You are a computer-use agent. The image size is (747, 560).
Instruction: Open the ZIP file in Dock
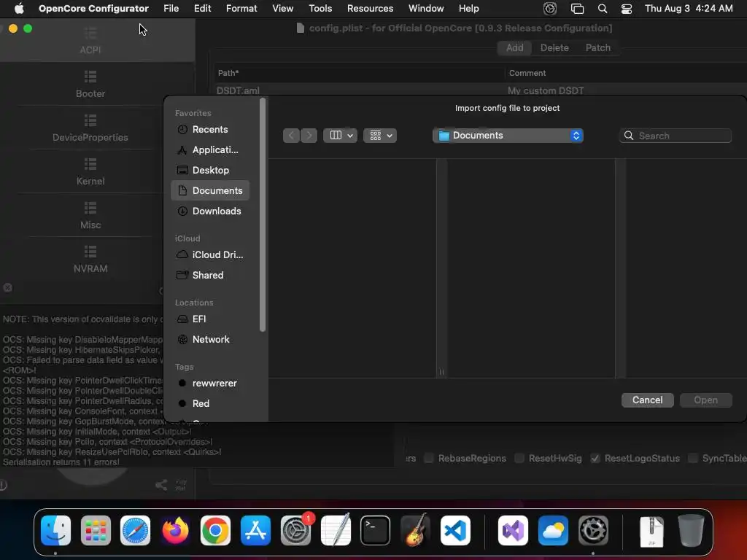(651, 532)
